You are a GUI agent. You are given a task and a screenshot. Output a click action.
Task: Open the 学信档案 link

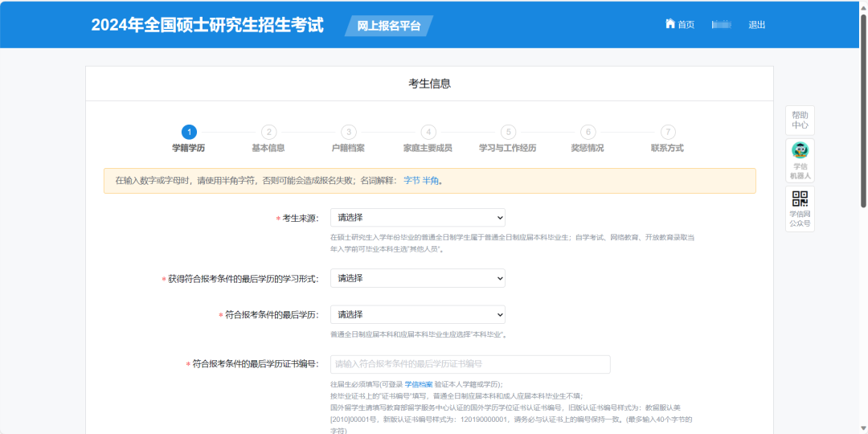click(418, 385)
